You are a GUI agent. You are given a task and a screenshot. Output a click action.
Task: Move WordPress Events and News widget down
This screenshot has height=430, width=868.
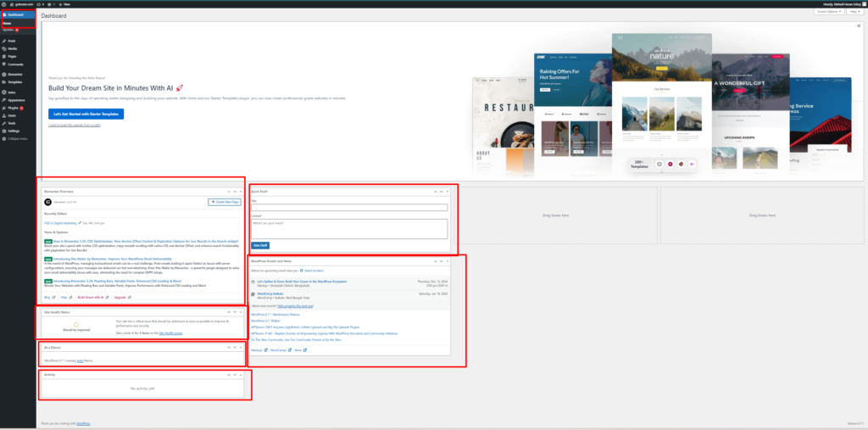(x=441, y=261)
